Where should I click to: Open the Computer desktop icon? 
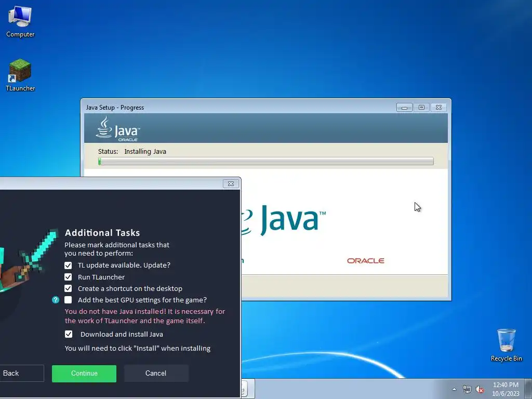[x=20, y=22]
